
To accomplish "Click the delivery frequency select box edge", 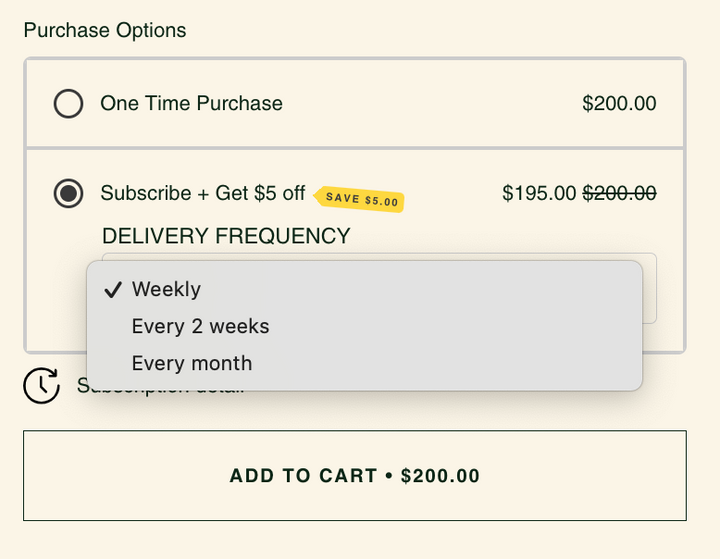I will point(650,289).
